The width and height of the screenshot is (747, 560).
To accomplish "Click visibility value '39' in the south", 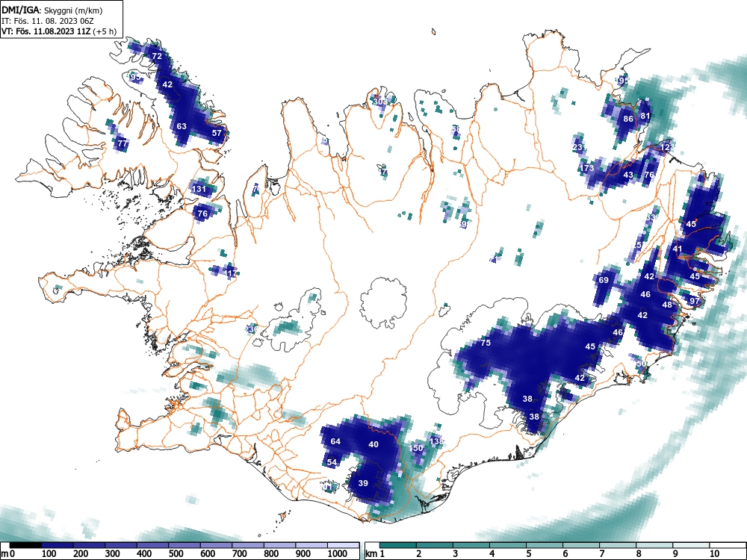I will (x=363, y=483).
